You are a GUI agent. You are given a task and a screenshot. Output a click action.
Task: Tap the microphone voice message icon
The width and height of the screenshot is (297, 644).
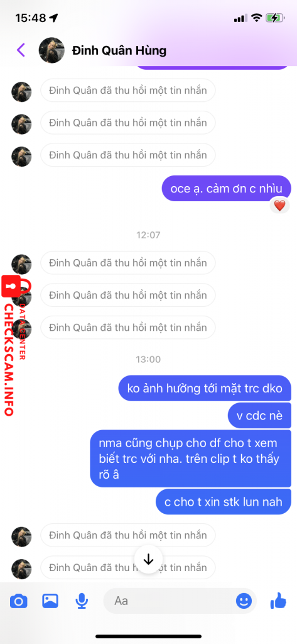[x=82, y=601]
